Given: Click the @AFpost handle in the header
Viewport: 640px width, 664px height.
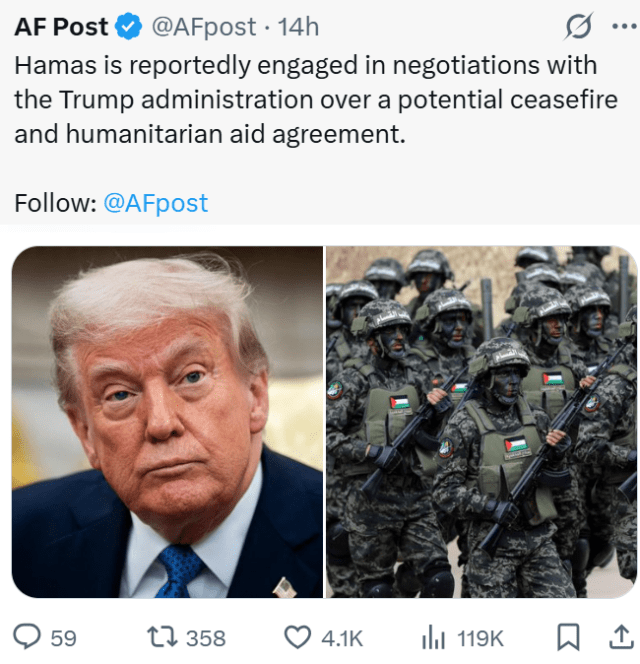Looking at the screenshot, I should pos(204,28).
